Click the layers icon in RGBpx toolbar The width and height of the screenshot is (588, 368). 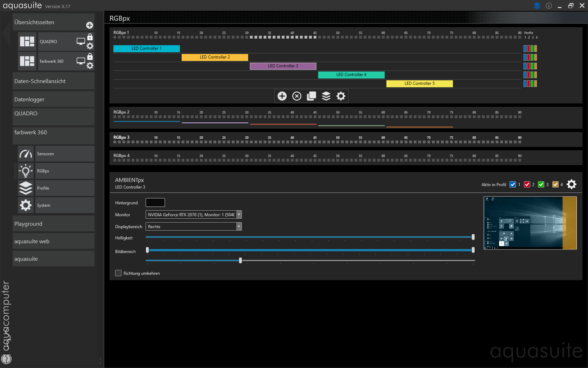click(326, 96)
